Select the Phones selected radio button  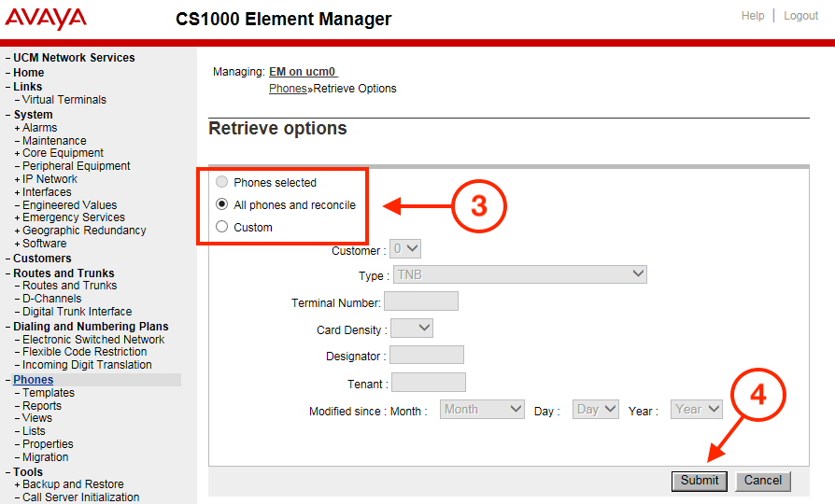click(221, 182)
